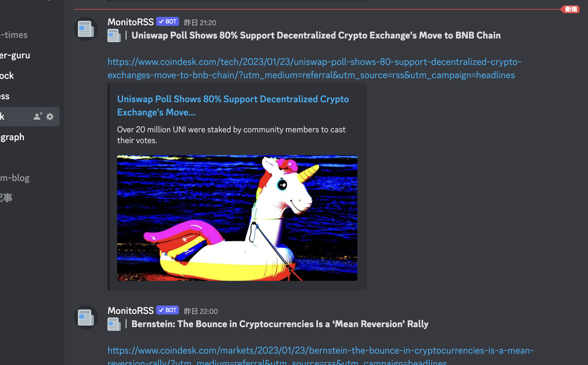Click the BOT badge on the 22:00 message
The height and width of the screenshot is (365, 588).
tap(168, 310)
